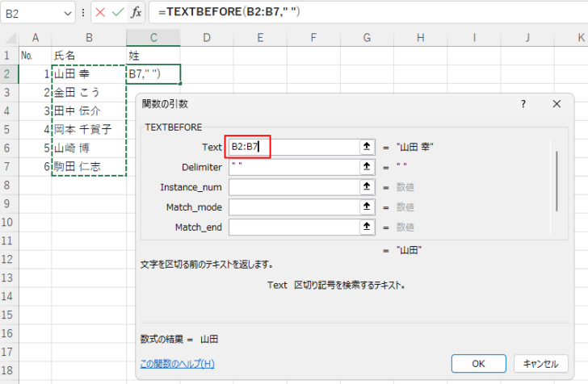Click Instance_num range selector icon
The width and height of the screenshot is (588, 384).
click(367, 187)
